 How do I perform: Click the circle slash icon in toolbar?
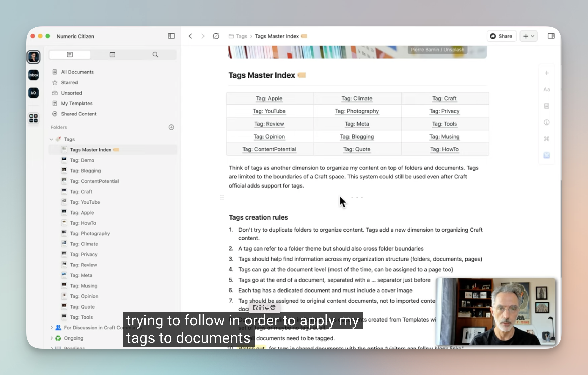(216, 36)
